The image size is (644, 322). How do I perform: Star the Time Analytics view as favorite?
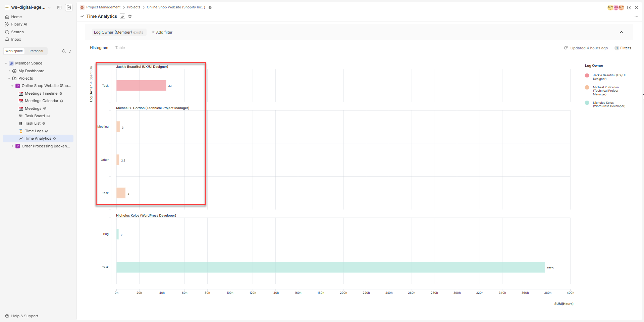130,16
